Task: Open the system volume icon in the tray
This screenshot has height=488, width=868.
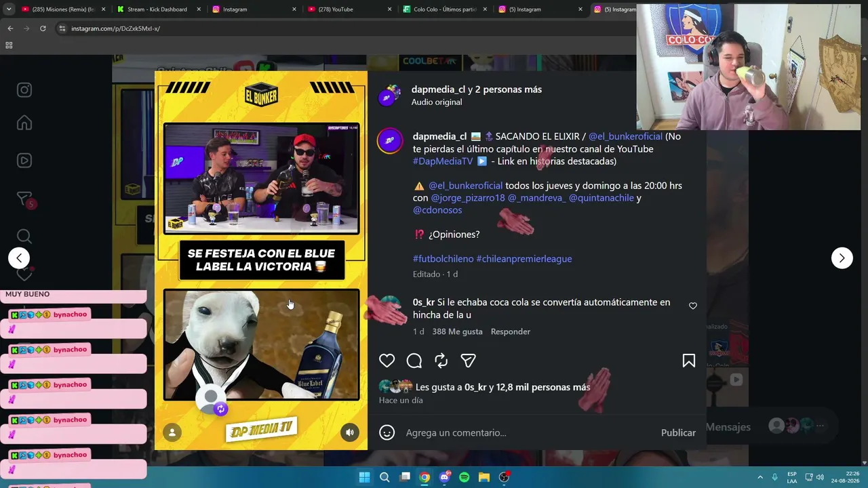Action: coord(820,477)
